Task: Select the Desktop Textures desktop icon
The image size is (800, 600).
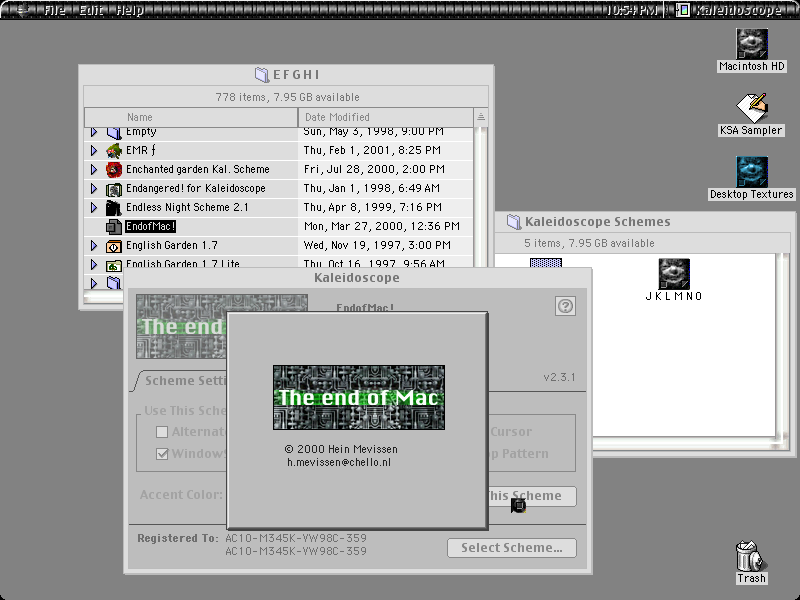Action: click(x=752, y=171)
